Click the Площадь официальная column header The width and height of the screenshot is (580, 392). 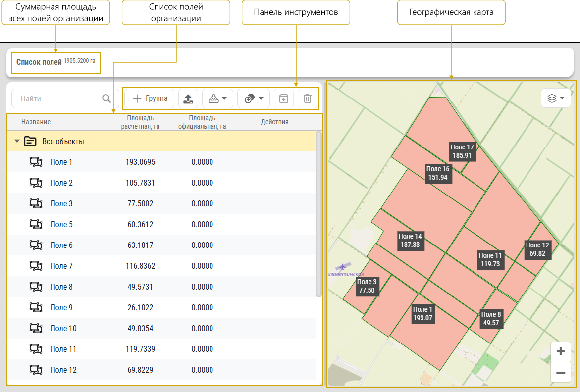click(202, 122)
